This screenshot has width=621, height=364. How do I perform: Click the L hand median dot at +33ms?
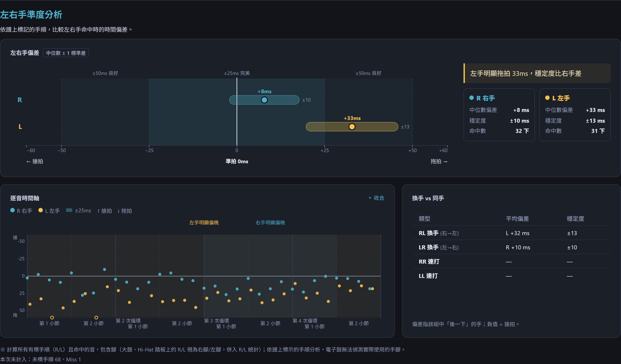point(352,127)
